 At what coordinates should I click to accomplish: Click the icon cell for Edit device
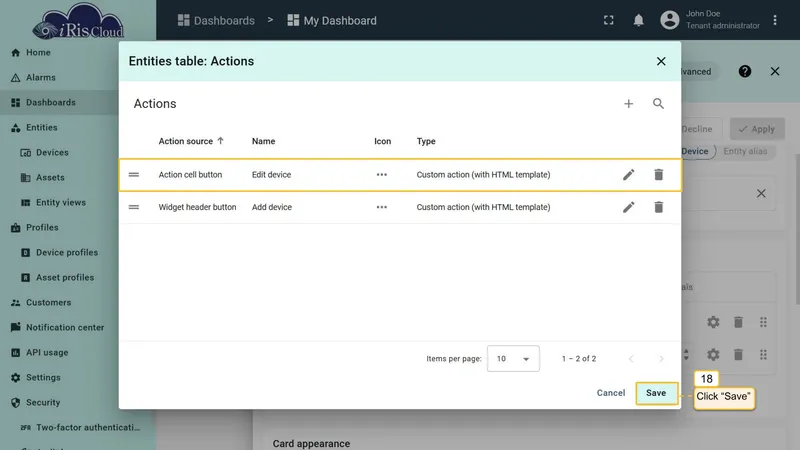pyautogui.click(x=382, y=174)
